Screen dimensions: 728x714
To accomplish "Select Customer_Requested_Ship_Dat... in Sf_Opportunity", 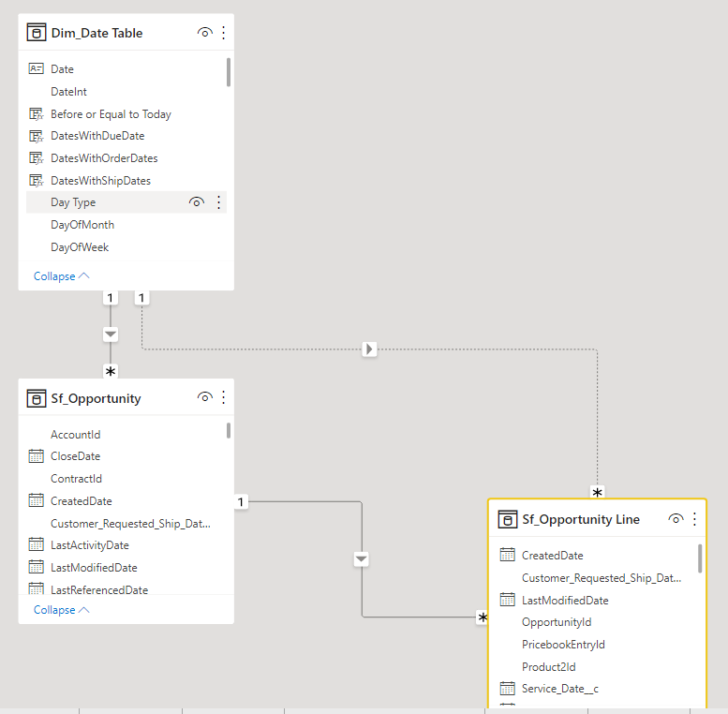I will (126, 524).
